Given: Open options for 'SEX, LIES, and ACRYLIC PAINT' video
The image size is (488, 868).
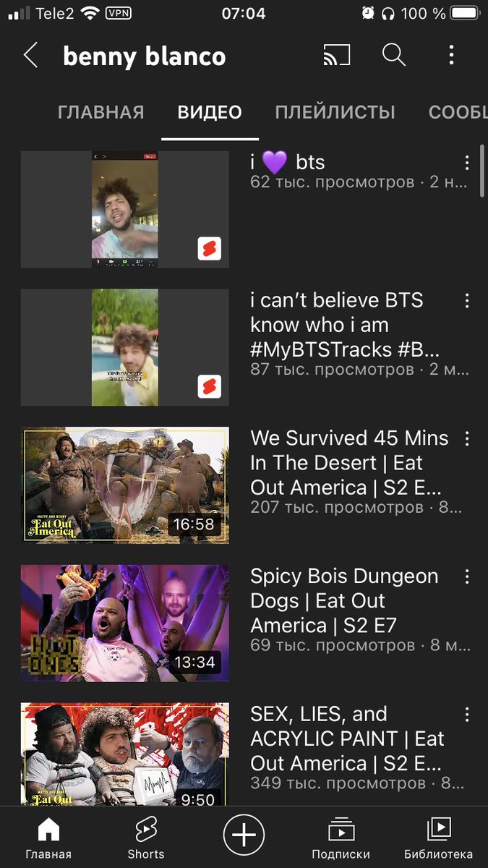Looking at the screenshot, I should (467, 715).
